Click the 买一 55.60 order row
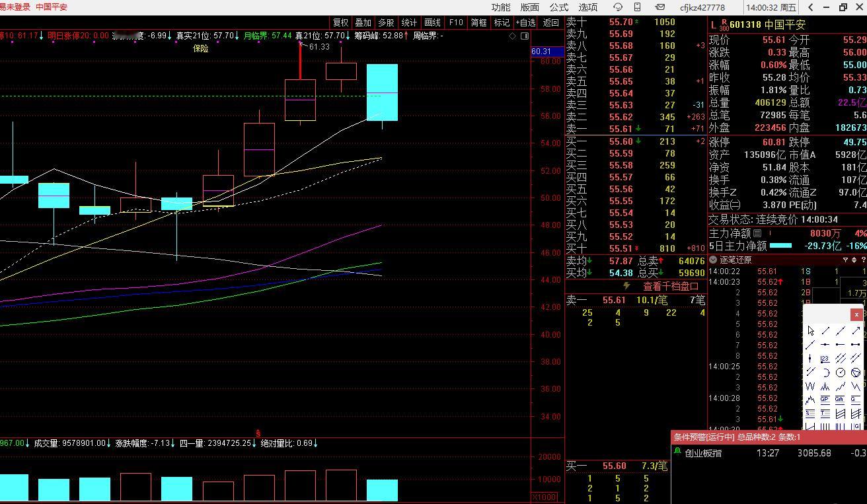The image size is (867, 504). [636, 141]
